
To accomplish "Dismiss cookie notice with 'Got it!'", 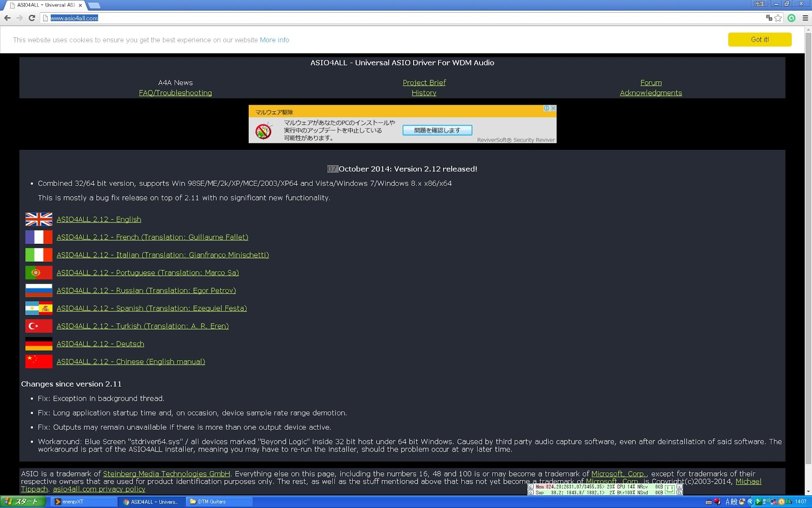I will [x=760, y=40].
